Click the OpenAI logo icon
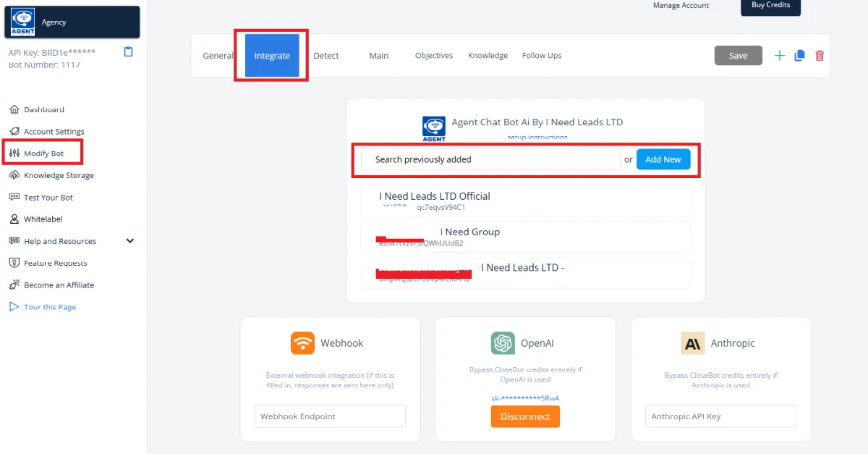The height and width of the screenshot is (454, 868). pyautogui.click(x=503, y=343)
